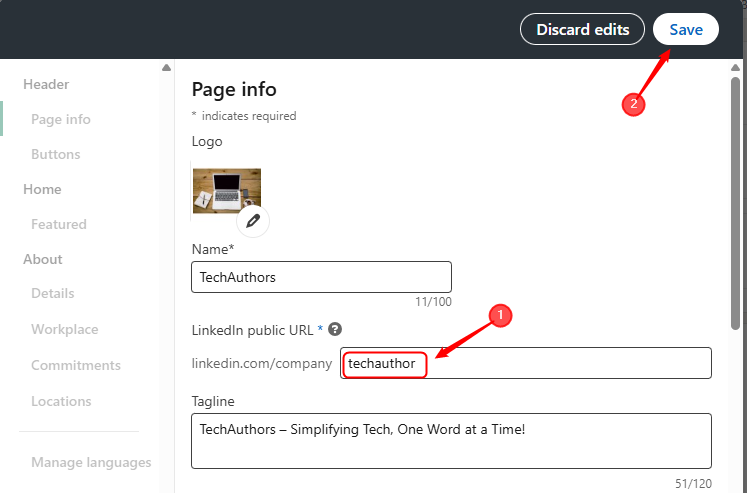Click the Save button
Screen dimensions: 747x493
[x=686, y=30]
